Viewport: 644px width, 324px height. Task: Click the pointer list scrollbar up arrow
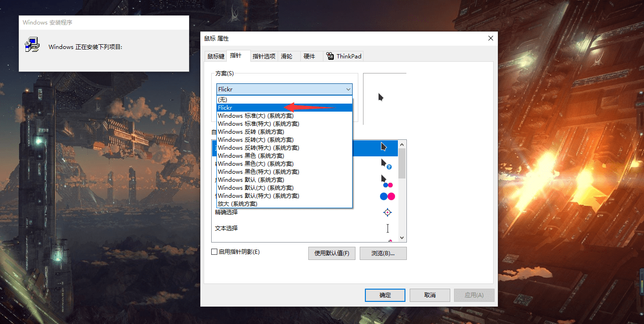(x=402, y=144)
